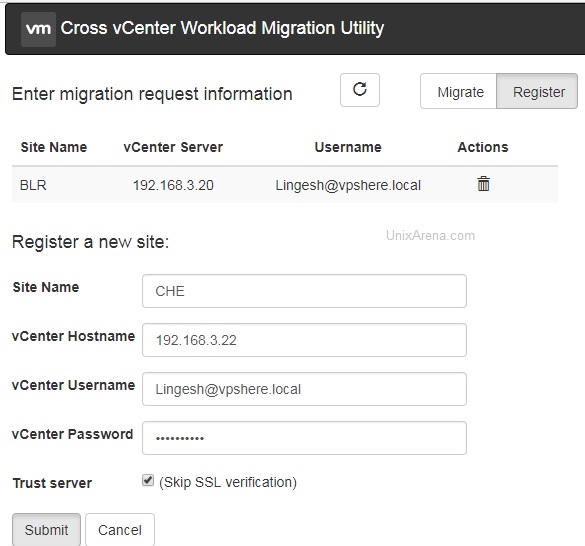Click the Trust server label
This screenshot has height=546, width=585.
[x=52, y=483]
